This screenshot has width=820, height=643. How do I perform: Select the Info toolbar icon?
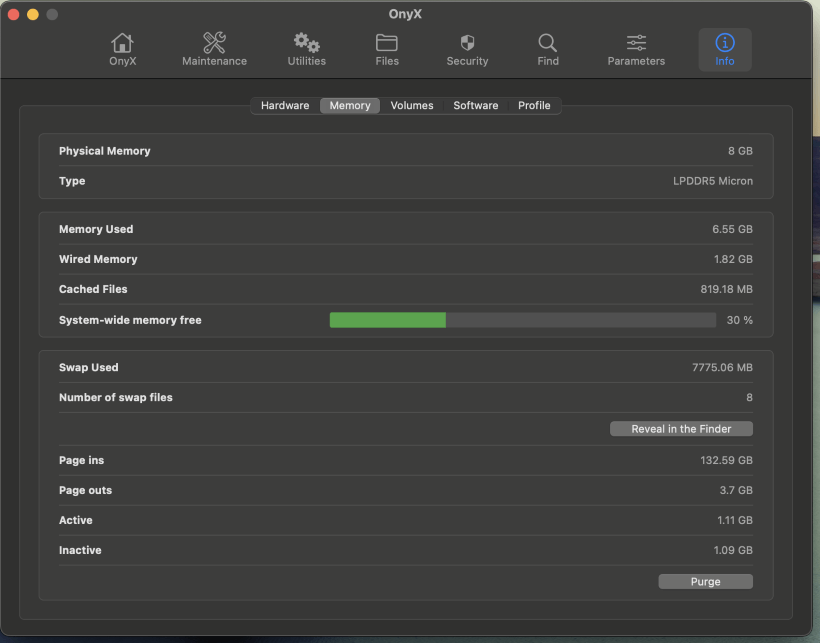[725, 50]
